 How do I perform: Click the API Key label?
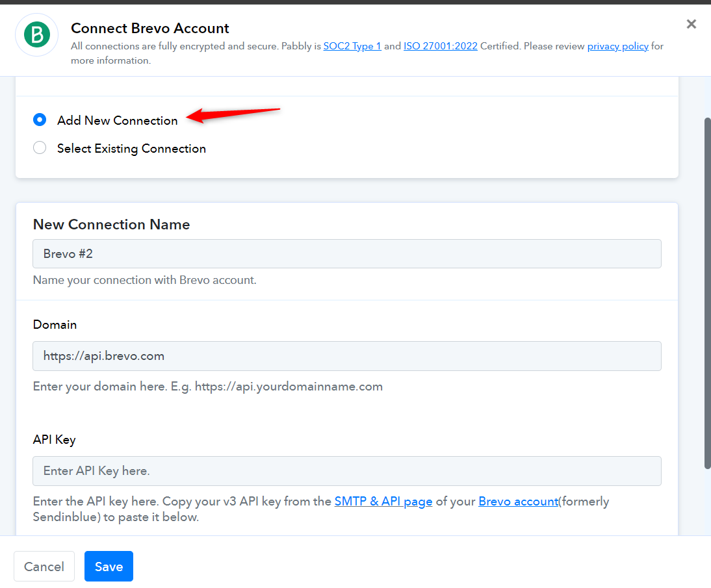pyautogui.click(x=54, y=439)
